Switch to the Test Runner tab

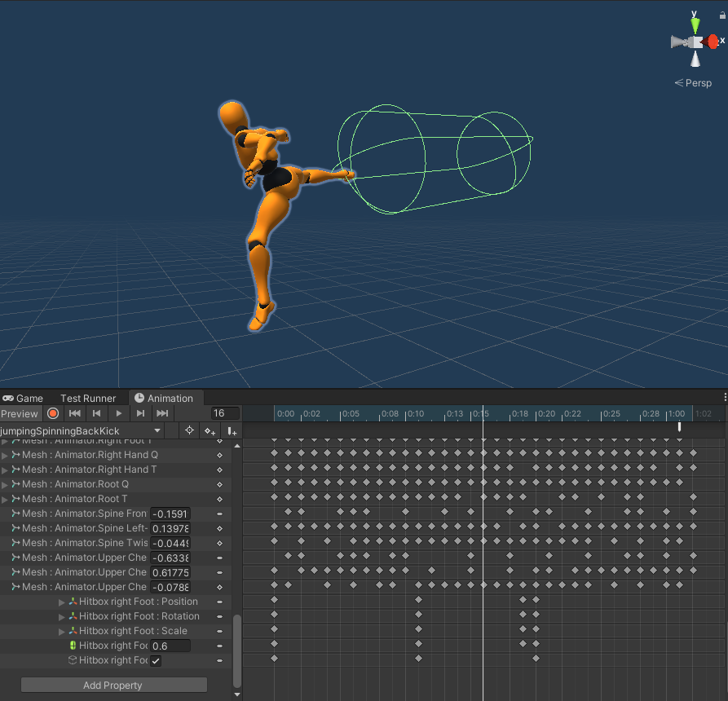pos(88,399)
